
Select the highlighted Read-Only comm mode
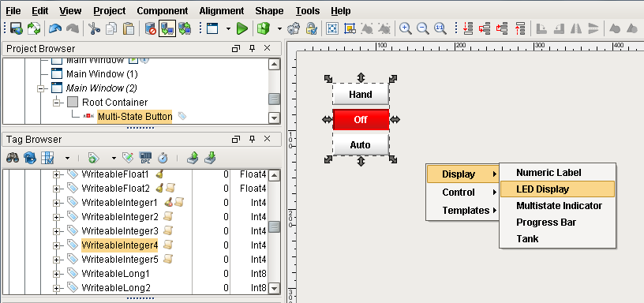[167, 28]
